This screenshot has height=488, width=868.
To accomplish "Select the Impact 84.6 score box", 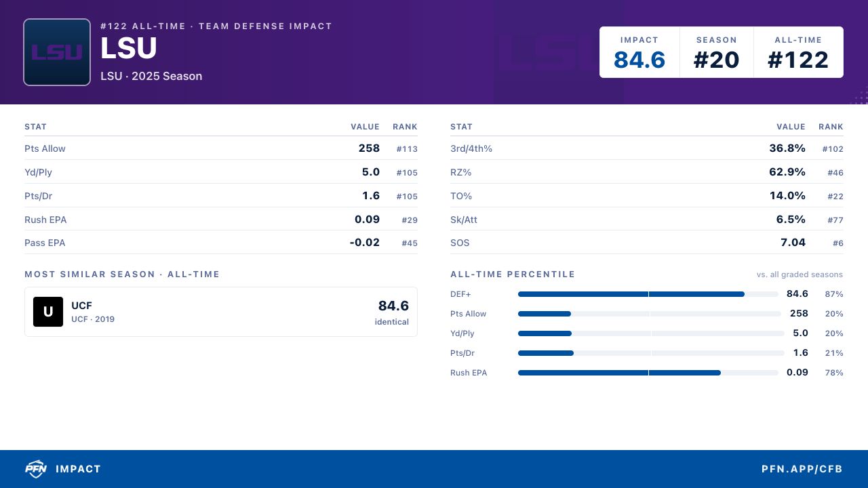I will click(x=639, y=52).
